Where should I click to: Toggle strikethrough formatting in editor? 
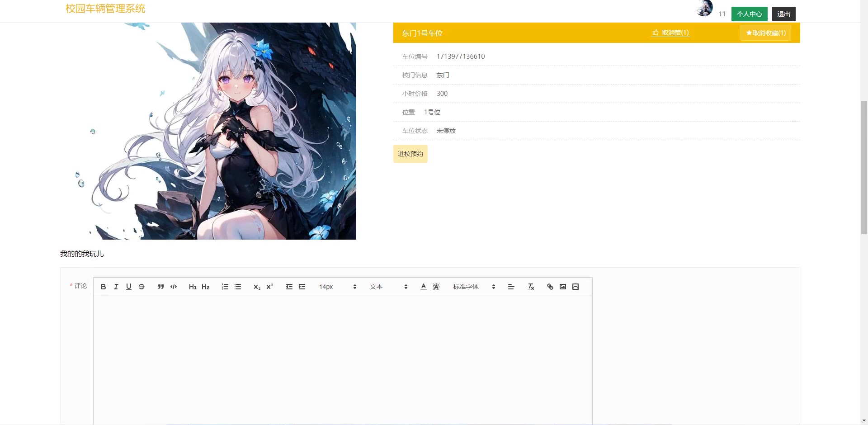click(x=142, y=287)
